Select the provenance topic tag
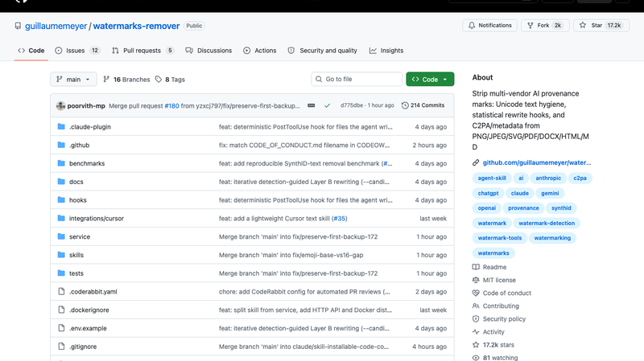Viewport: 644px width, 361px height. point(523,208)
